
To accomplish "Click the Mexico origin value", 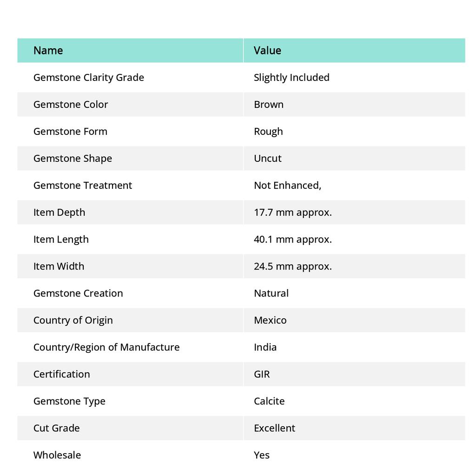I will pos(270,320).
